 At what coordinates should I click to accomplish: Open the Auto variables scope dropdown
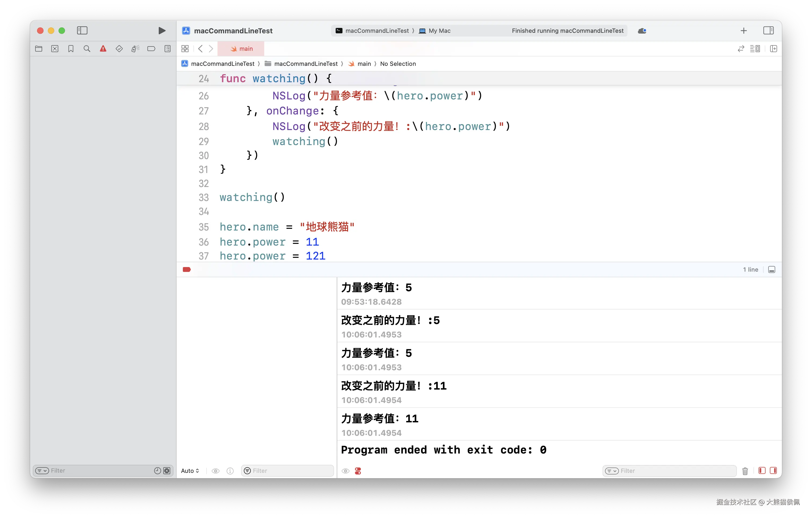[x=190, y=471]
